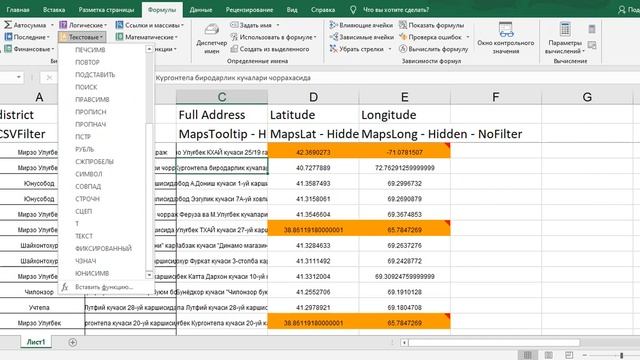640x360 pixels.
Task: Choose ТЕКСТ from function list
Action: [x=84, y=236]
